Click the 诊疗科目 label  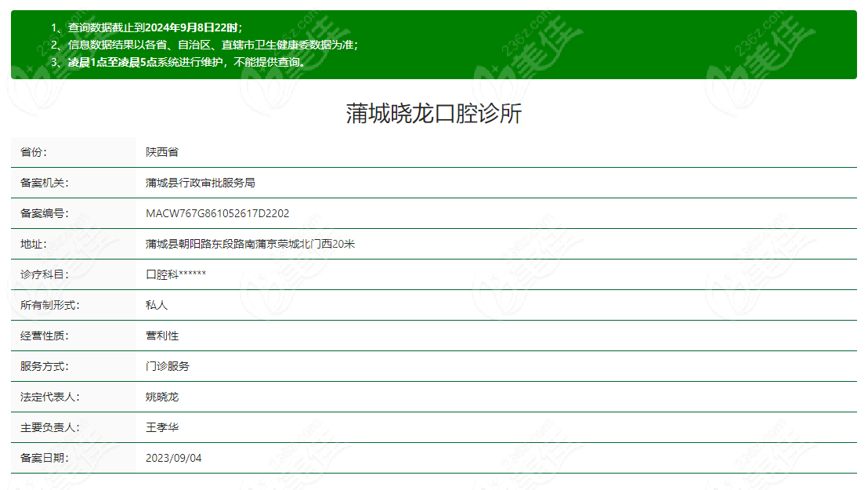pos(45,274)
